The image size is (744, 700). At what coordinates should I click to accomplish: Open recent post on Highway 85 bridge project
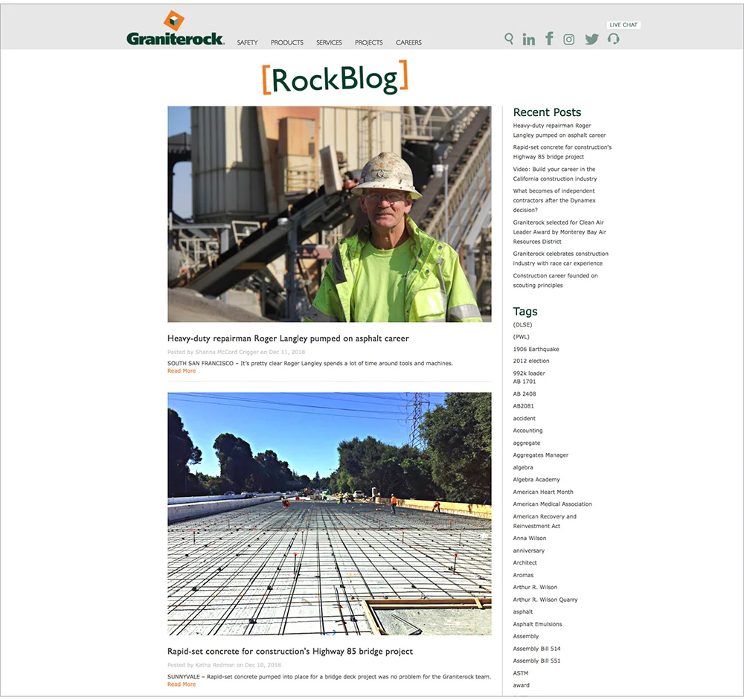[x=562, y=152]
